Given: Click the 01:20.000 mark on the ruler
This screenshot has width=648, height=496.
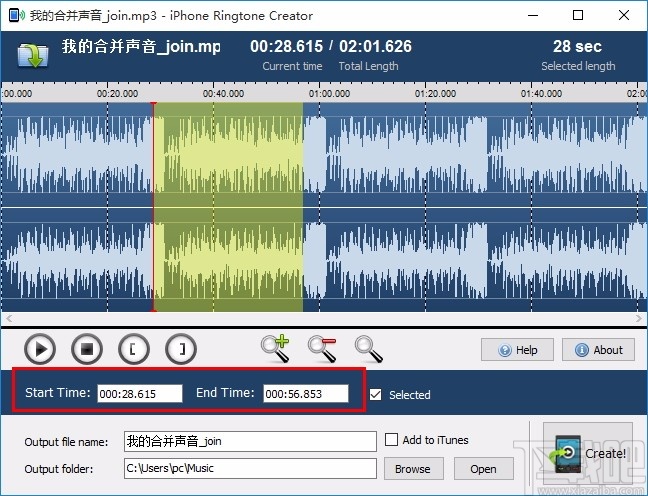Looking at the screenshot, I should pyautogui.click(x=436, y=93).
